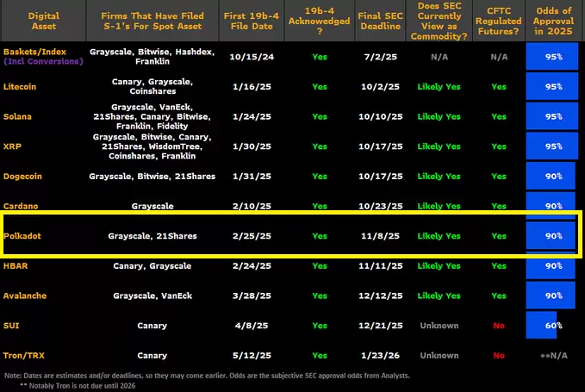585x392 pixels.
Task: Click the CFTC Regulated Futures header
Action: (x=499, y=21)
